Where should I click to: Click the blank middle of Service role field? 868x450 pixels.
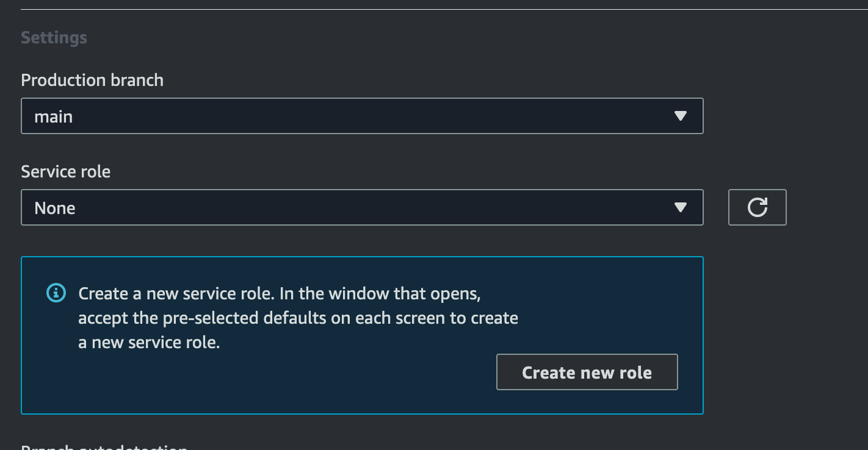pyautogui.click(x=366, y=207)
